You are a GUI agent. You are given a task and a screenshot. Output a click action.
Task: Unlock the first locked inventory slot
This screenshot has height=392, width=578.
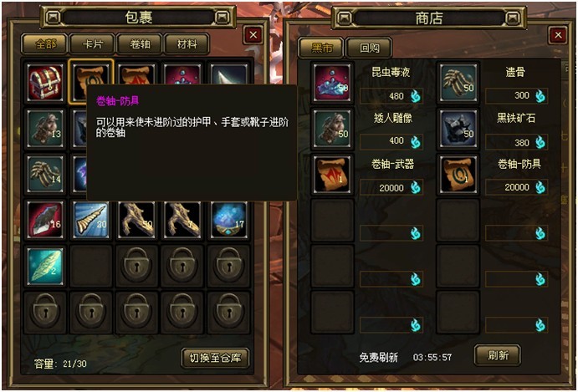(x=136, y=266)
